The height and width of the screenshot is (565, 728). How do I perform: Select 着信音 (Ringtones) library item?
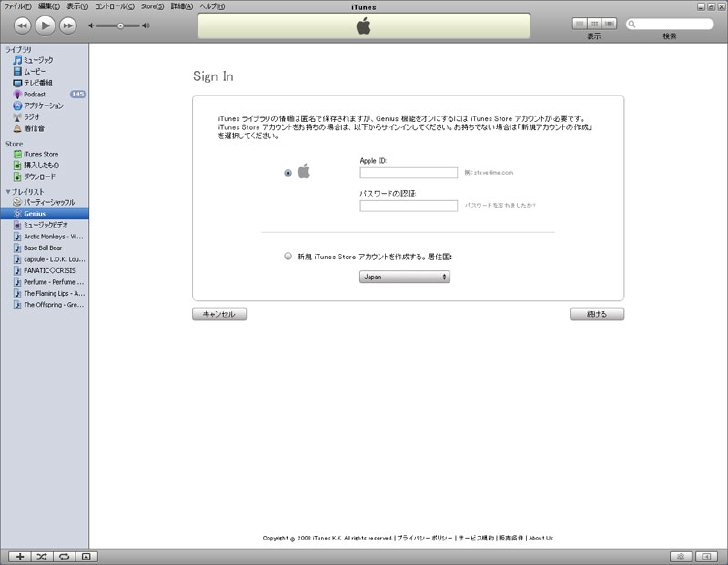click(44, 129)
